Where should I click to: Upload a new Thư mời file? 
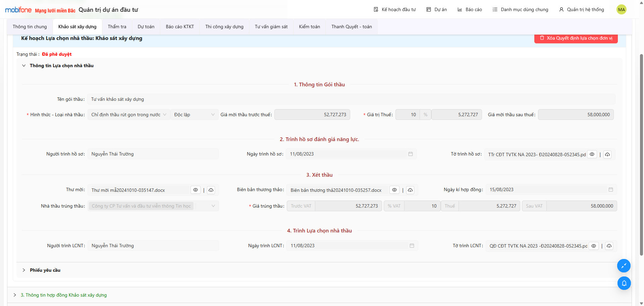pyautogui.click(x=211, y=190)
